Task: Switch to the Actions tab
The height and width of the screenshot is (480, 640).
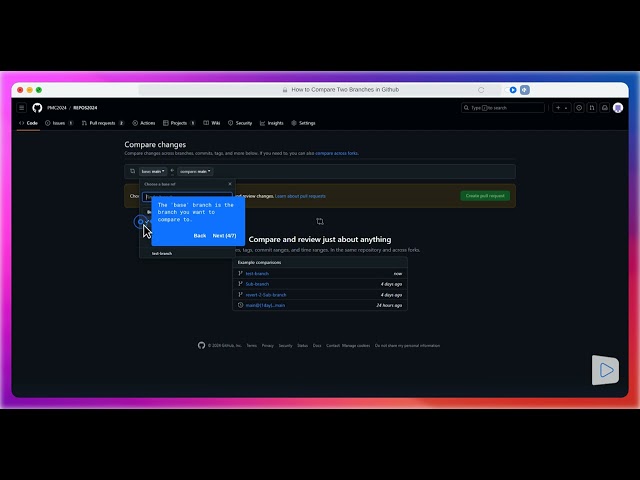Action: pyautogui.click(x=144, y=123)
